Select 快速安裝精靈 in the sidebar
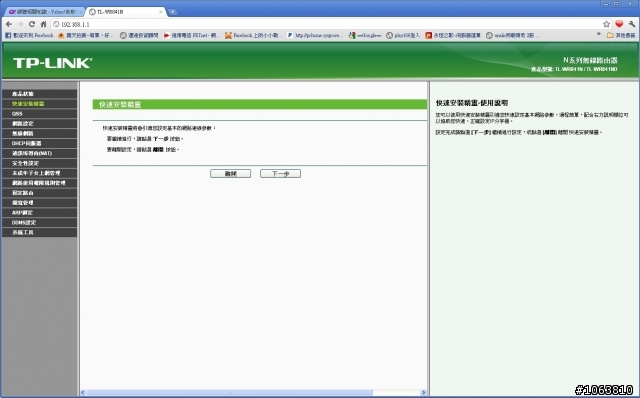Viewport: 640px width, 398px height. point(40,104)
